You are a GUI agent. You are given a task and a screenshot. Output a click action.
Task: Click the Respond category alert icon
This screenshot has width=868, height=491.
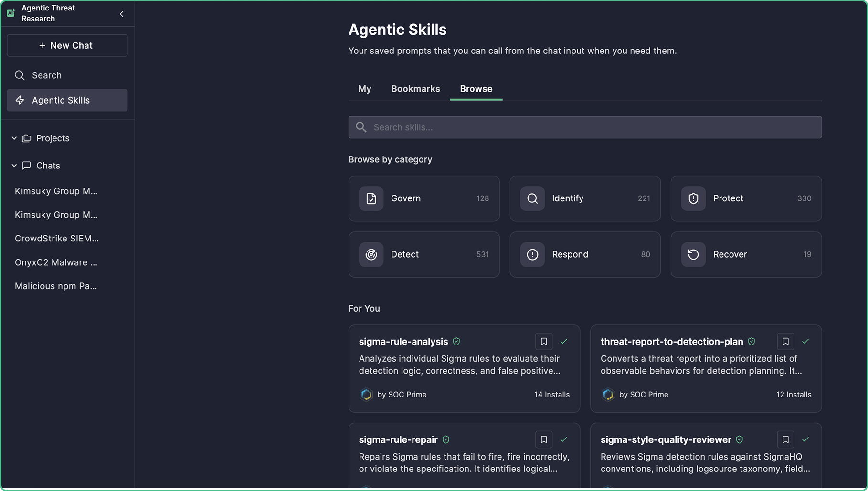(x=532, y=255)
